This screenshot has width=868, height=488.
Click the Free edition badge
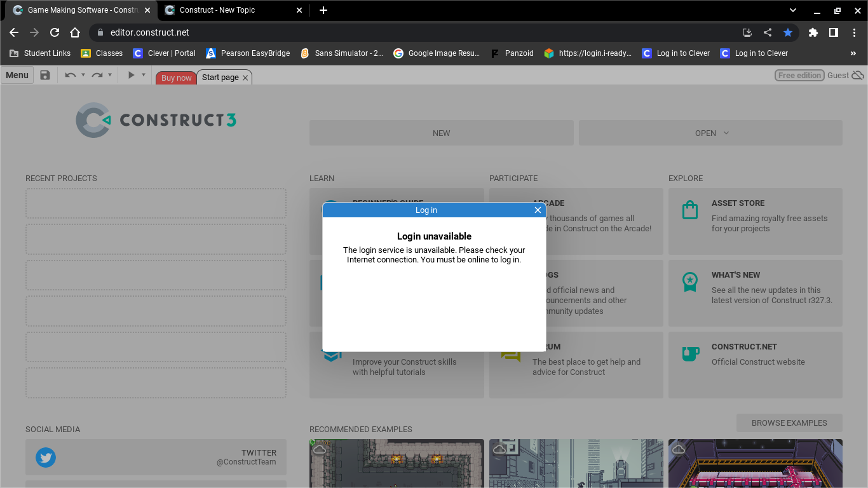point(799,75)
